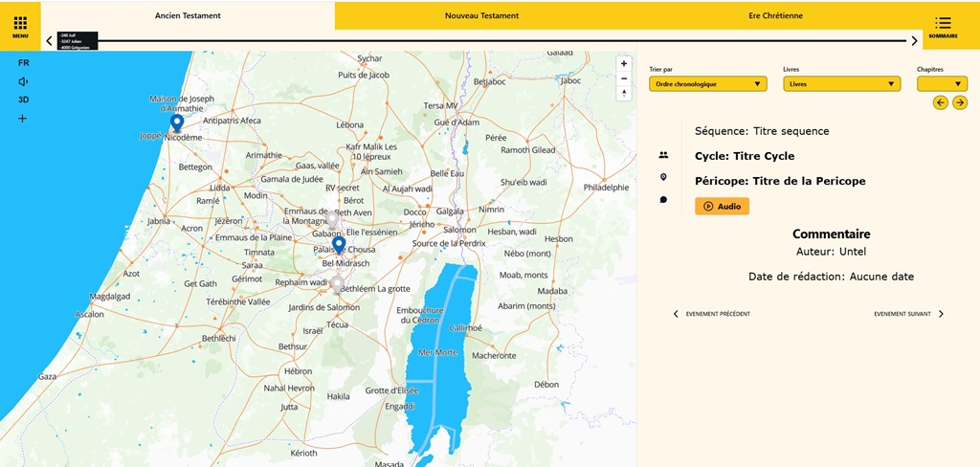This screenshot has height=467, width=980.
Task: Click the plus icon under 3D
Action: (23, 119)
